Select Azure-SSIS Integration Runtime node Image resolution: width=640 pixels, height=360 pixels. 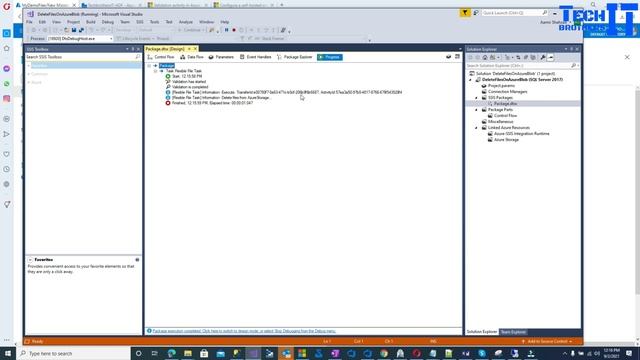click(x=521, y=134)
